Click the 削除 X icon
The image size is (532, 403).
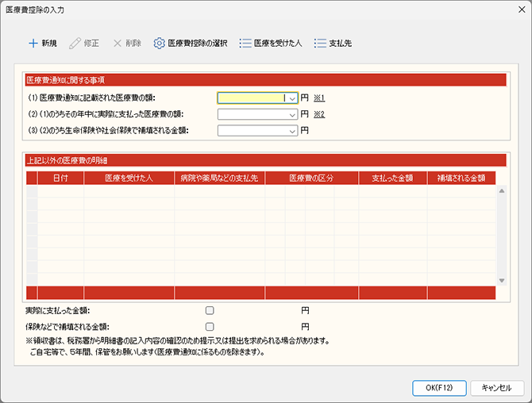point(118,43)
